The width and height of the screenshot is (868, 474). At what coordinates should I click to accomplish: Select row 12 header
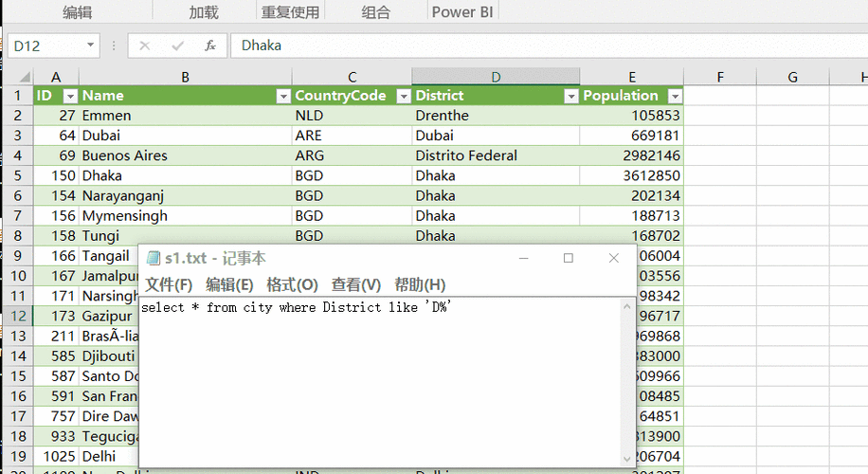click(18, 316)
